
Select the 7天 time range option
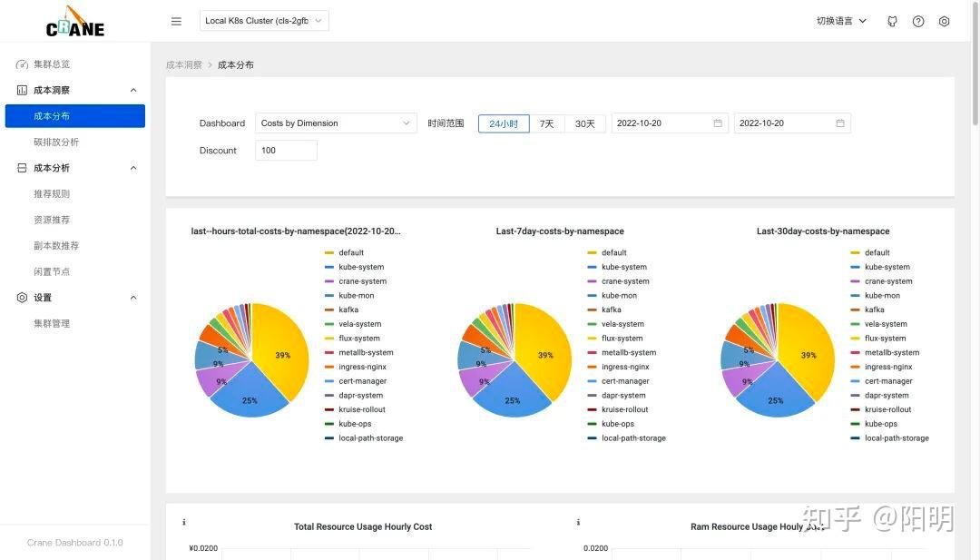click(x=547, y=123)
